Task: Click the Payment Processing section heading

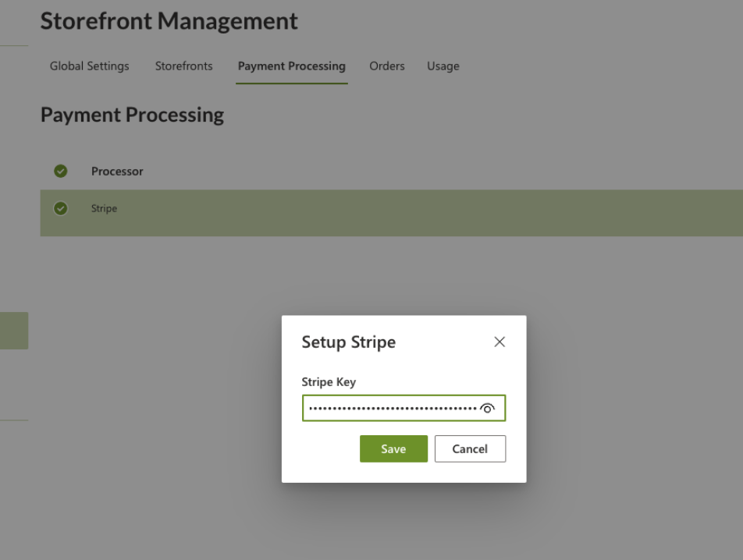Action: click(132, 115)
